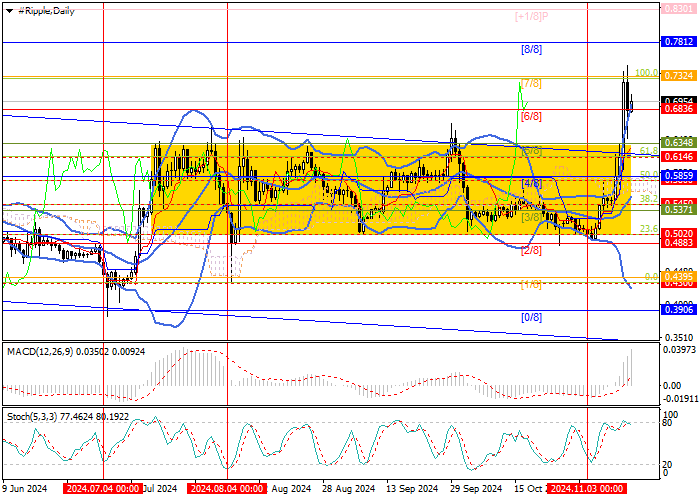700x500 pixels.
Task: Select the blue 0.7812 price label
Action: 679,42
